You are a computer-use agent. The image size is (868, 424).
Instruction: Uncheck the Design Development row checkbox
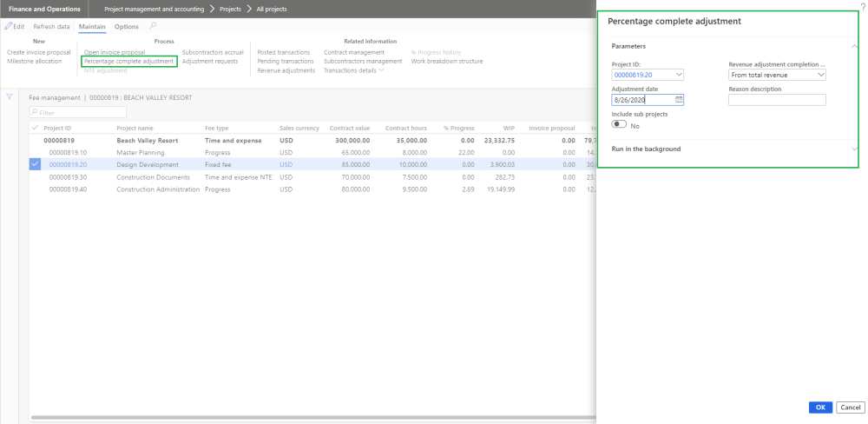35,164
